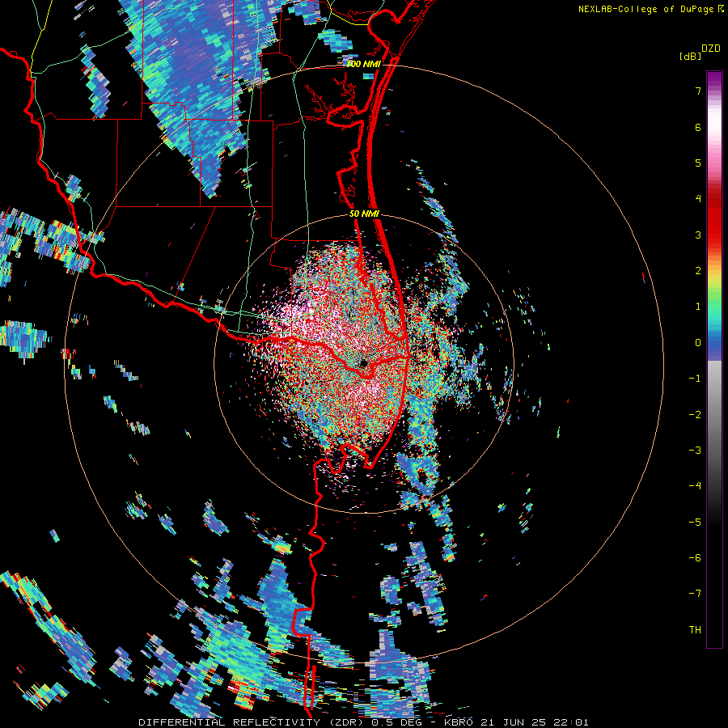Click the red band of the ZDR color bar
The image size is (728, 728).
click(714, 223)
